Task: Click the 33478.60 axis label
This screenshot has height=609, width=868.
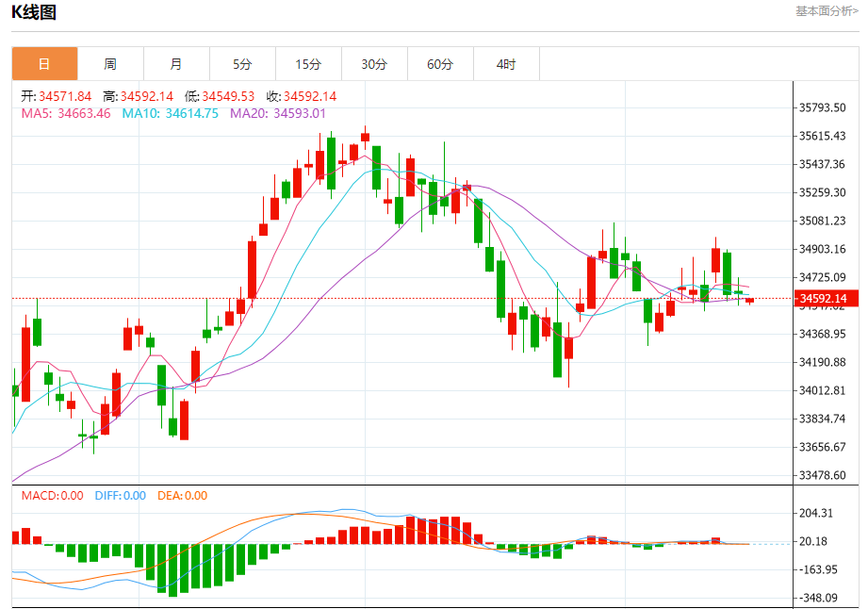Action: pyautogui.click(x=823, y=475)
